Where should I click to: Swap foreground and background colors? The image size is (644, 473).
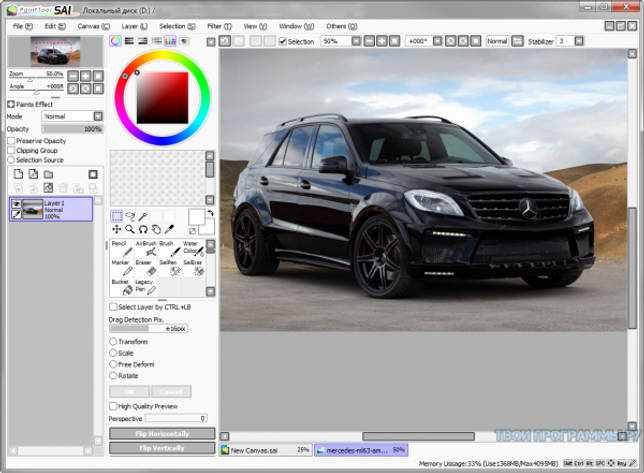210,213
